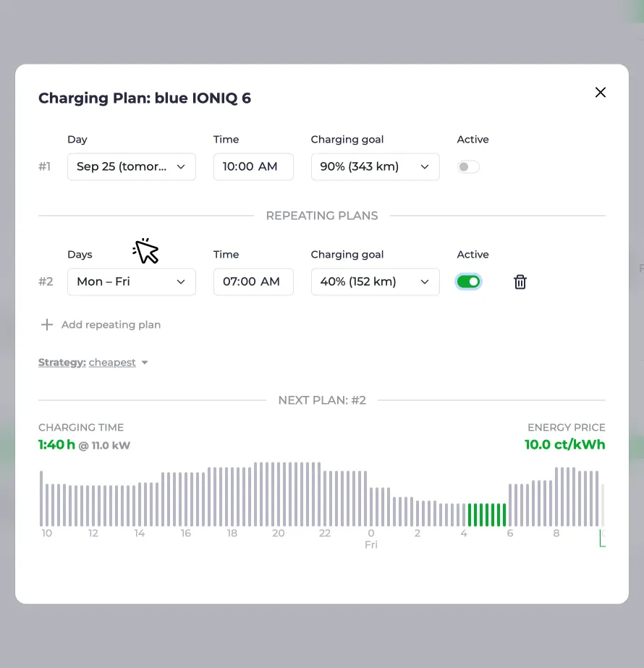Edit the 10:00 AM time field
The width and height of the screenshot is (644, 668).
point(253,166)
